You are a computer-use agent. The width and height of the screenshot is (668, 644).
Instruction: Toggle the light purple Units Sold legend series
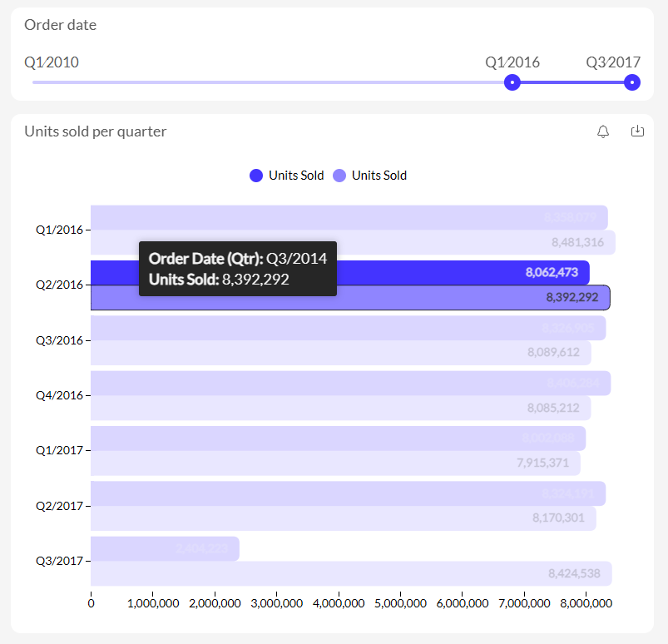pyautogui.click(x=370, y=176)
